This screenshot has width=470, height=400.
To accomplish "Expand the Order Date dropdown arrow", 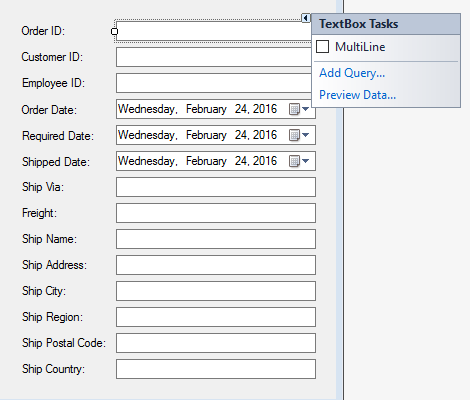I will coord(305,109).
